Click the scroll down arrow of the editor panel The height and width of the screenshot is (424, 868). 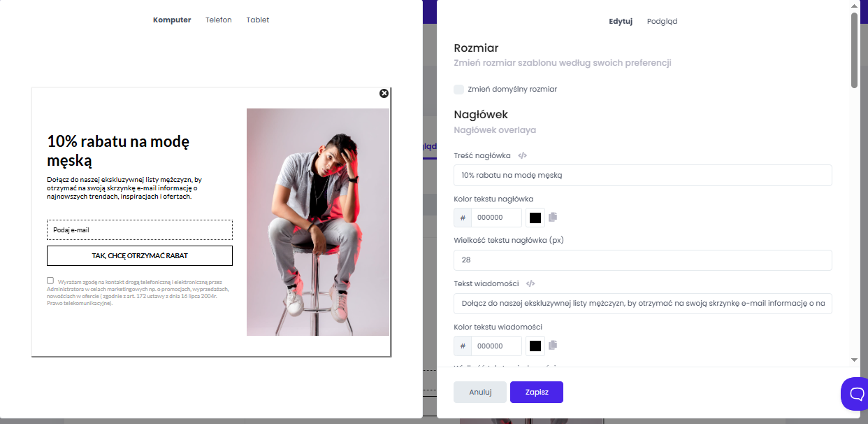[x=854, y=360]
